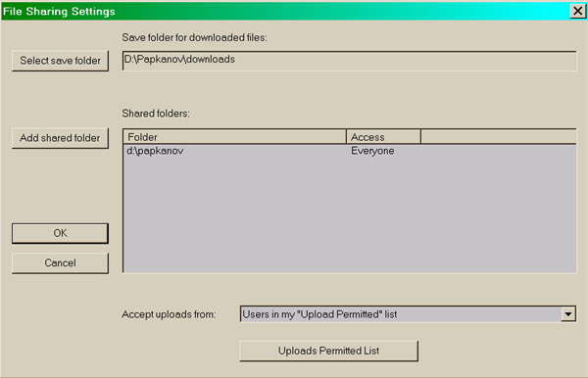Image resolution: width=588 pixels, height=378 pixels.
Task: Click the Add shared folder button
Action: click(60, 138)
